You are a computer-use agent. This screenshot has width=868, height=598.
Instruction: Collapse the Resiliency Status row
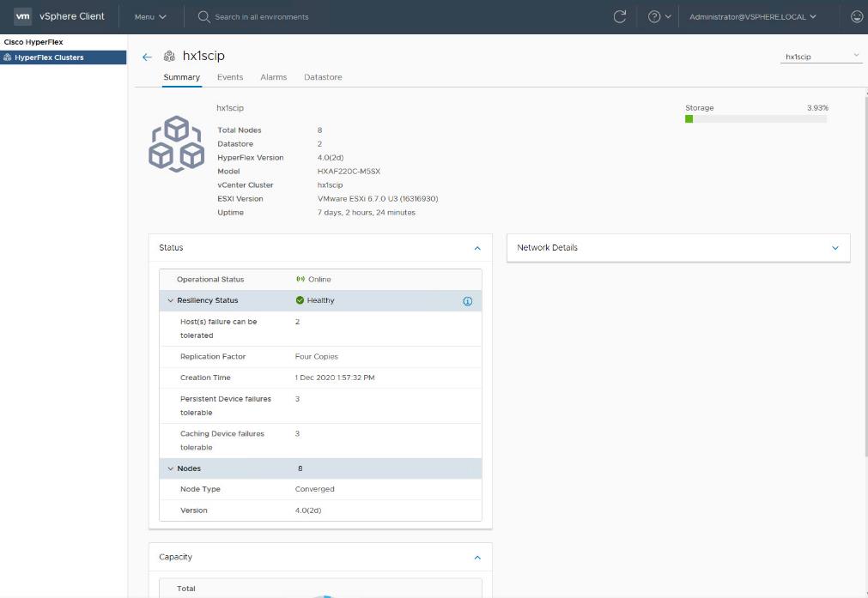coord(171,300)
